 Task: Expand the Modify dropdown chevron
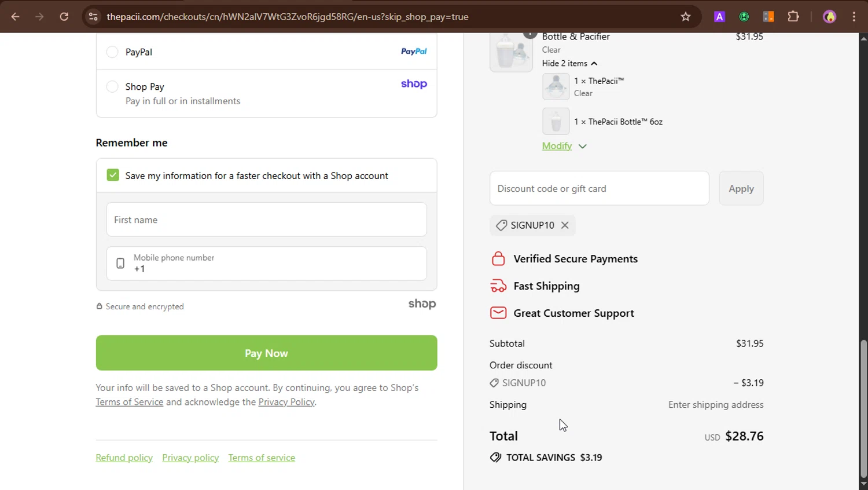pyautogui.click(x=583, y=147)
